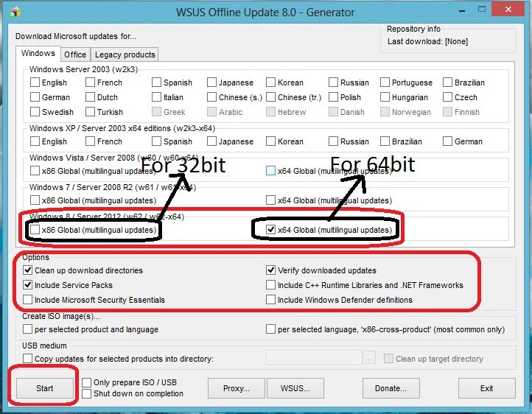Enable the Turkish checkbox

tap(90, 111)
